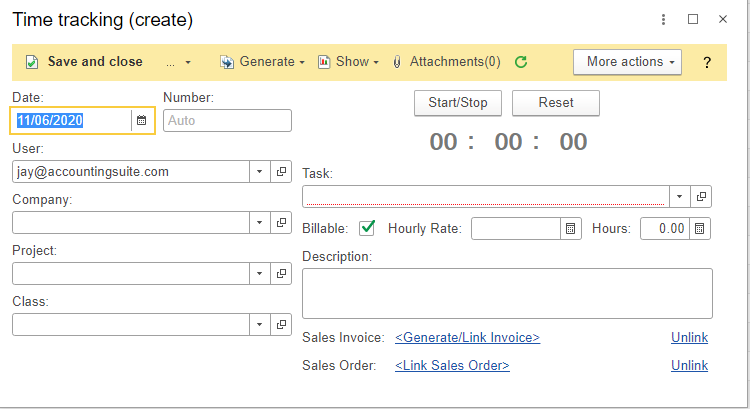Toggle the Billable checkbox
750x409 pixels.
pyautogui.click(x=367, y=228)
